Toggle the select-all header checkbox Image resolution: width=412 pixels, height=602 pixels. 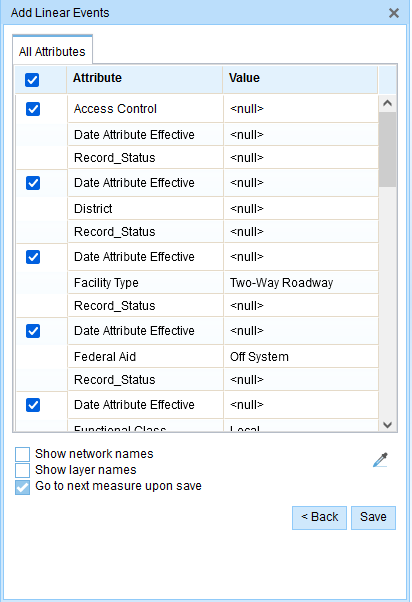click(x=32, y=80)
